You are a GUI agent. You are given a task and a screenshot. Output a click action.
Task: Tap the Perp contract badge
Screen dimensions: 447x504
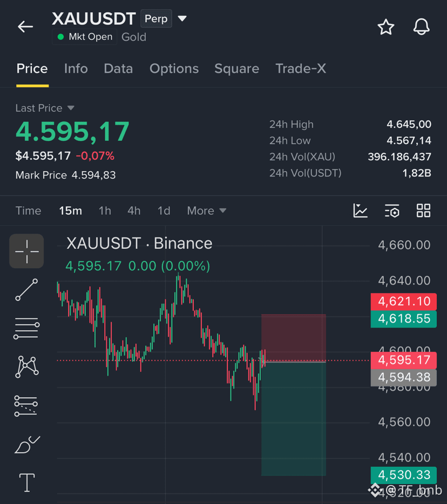156,19
